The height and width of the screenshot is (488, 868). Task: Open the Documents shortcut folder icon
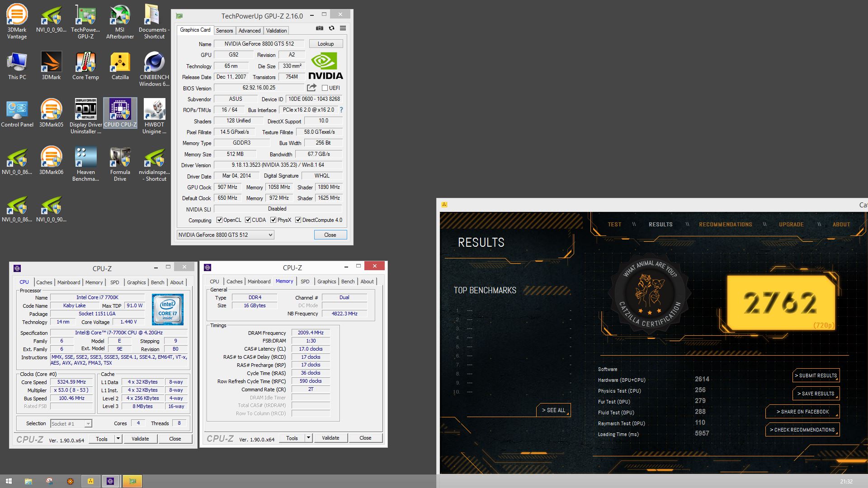pyautogui.click(x=154, y=21)
